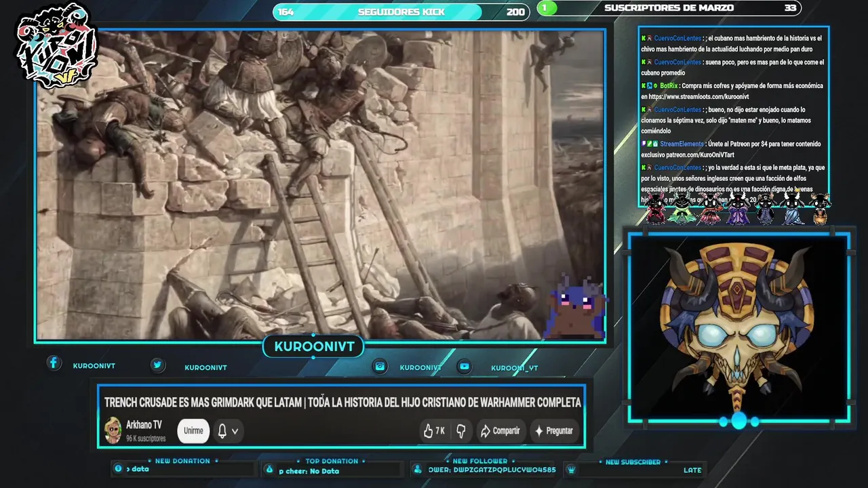
Task: Click the KUROONIVT label beside Twitter icon
Action: click(205, 368)
